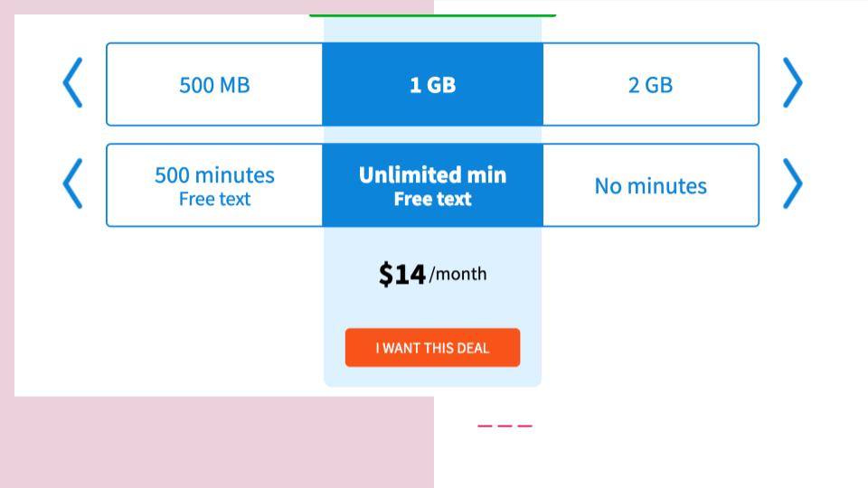Click the $14 price amount

pos(401,274)
